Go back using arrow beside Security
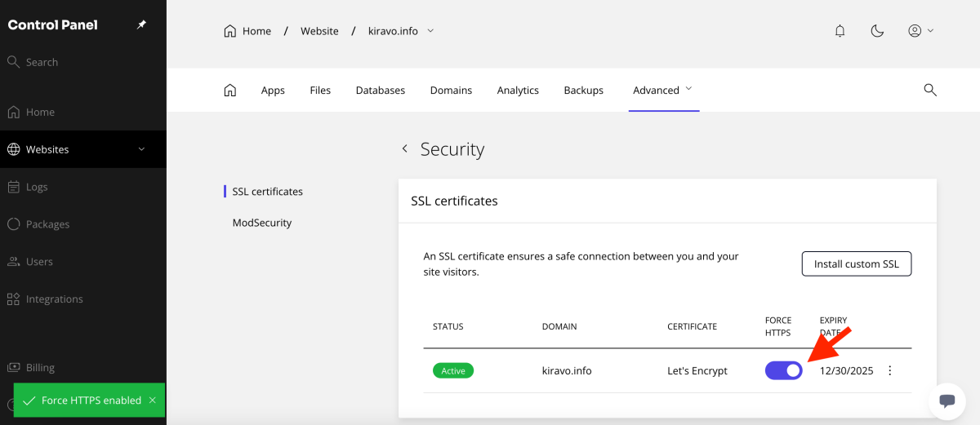Viewport: 980px width, 425px height. (404, 149)
